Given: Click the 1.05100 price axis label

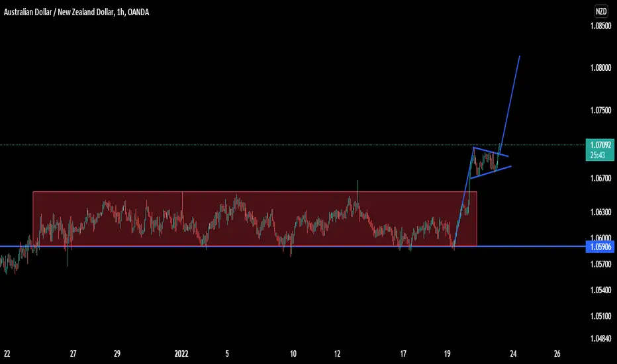Looking at the screenshot, I should pyautogui.click(x=600, y=316).
